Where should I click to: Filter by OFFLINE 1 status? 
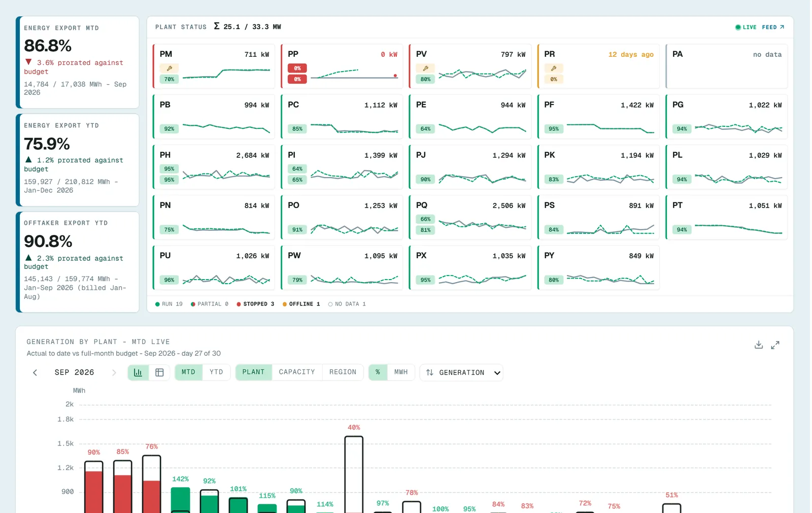click(x=301, y=304)
